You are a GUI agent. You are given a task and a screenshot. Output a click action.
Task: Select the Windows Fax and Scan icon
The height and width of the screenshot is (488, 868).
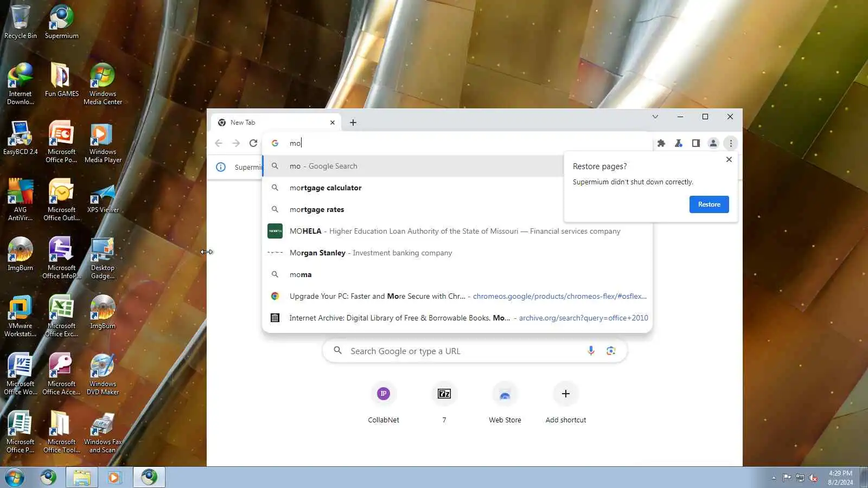103,432
